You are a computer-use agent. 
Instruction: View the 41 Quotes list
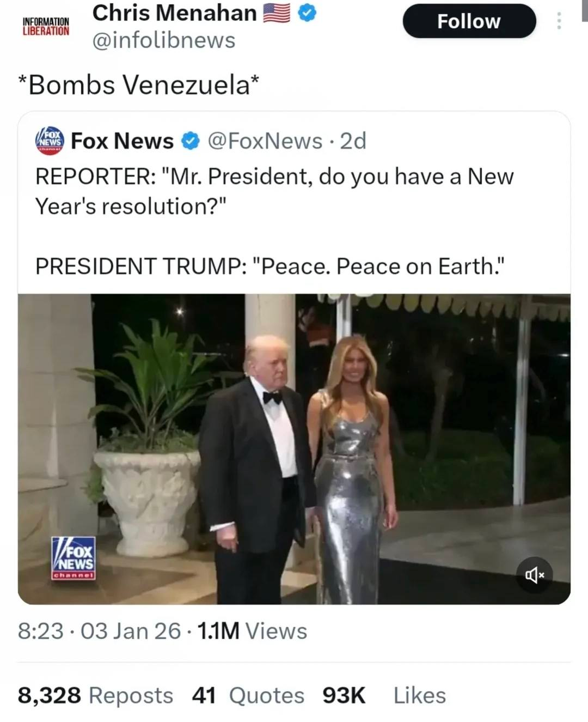[248, 695]
